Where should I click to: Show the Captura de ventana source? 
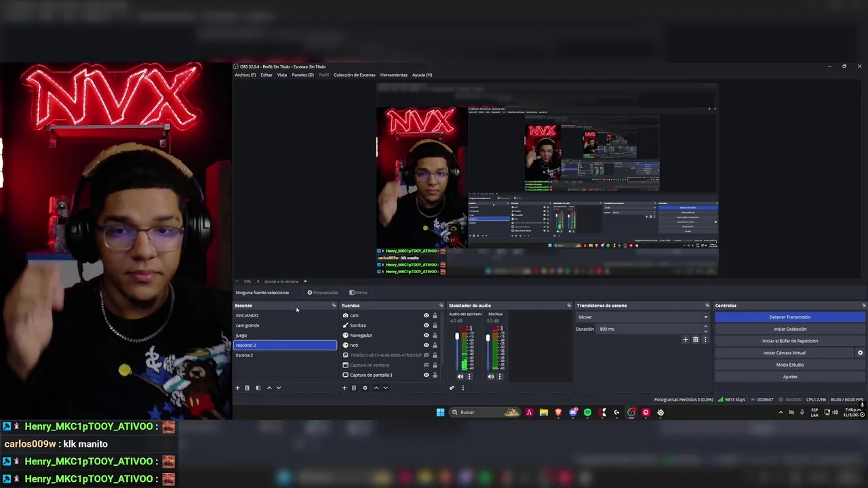(x=426, y=365)
